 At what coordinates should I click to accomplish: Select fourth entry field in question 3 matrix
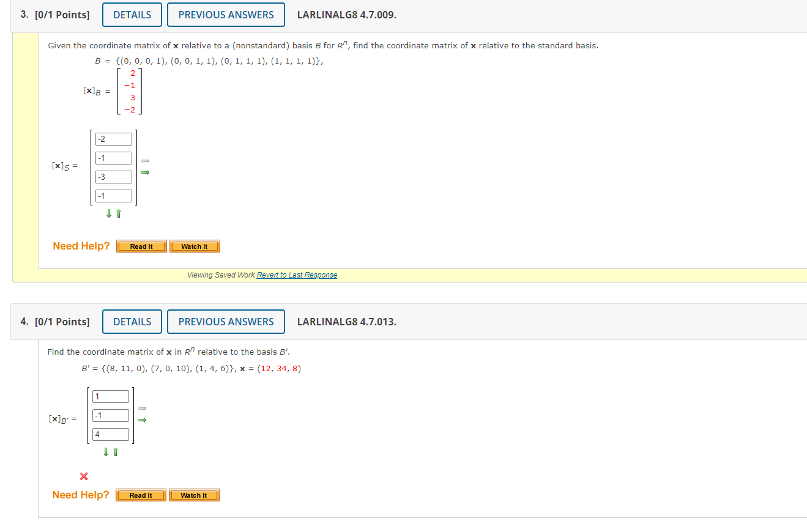114,196
